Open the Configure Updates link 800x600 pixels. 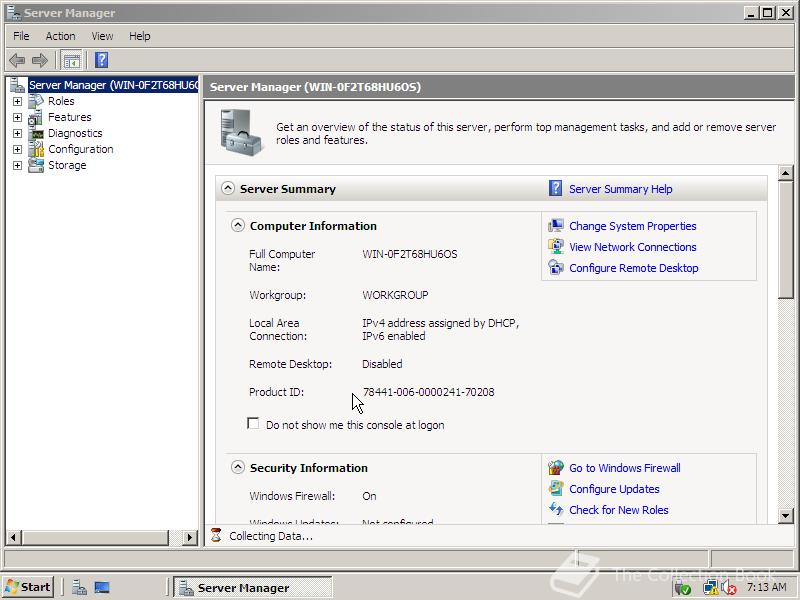point(614,489)
